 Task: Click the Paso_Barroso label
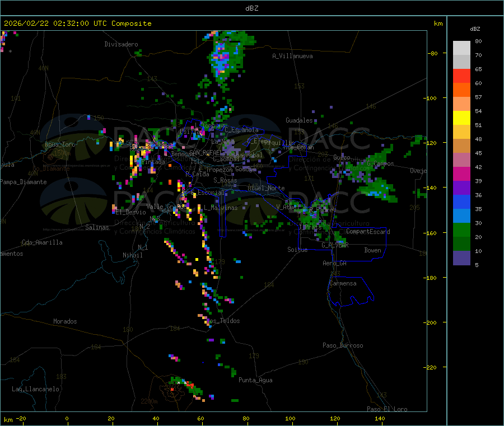pyautogui.click(x=343, y=345)
